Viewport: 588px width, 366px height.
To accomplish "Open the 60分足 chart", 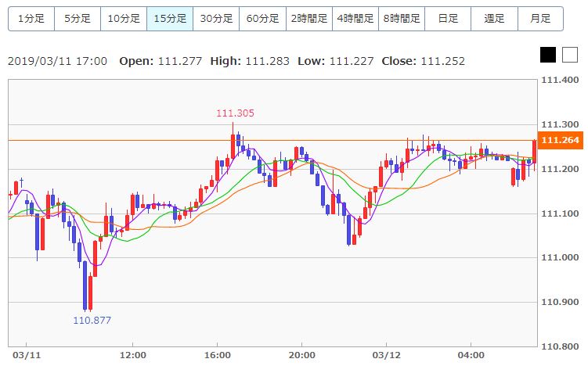I will 262,18.
